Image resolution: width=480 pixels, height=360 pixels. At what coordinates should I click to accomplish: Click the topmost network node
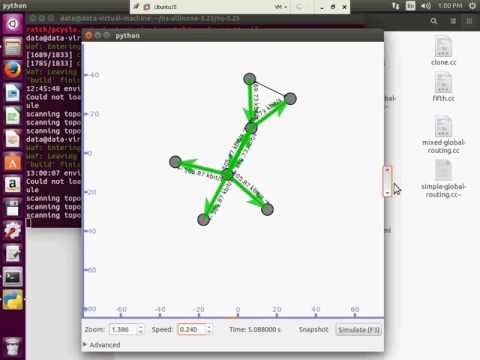pos(250,79)
